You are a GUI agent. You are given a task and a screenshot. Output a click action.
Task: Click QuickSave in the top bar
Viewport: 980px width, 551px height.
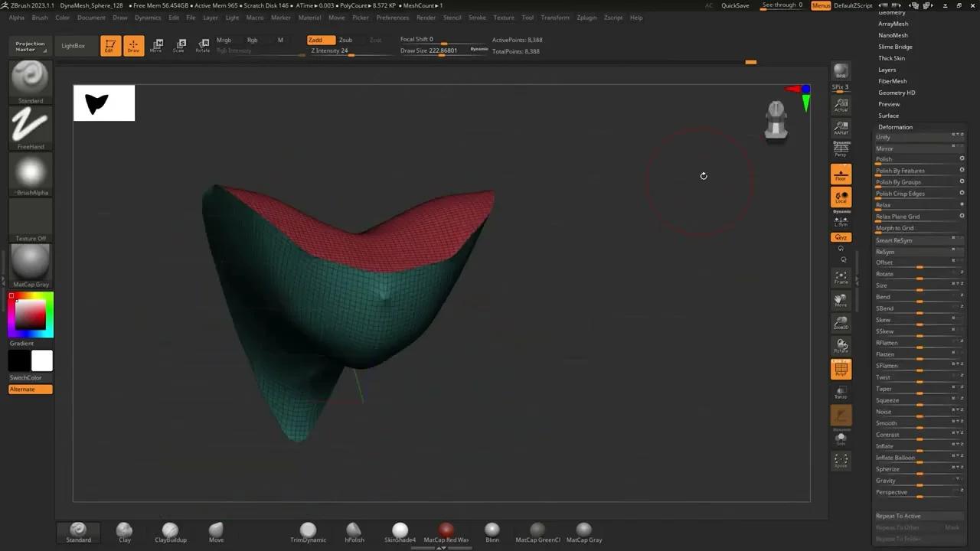[734, 5]
